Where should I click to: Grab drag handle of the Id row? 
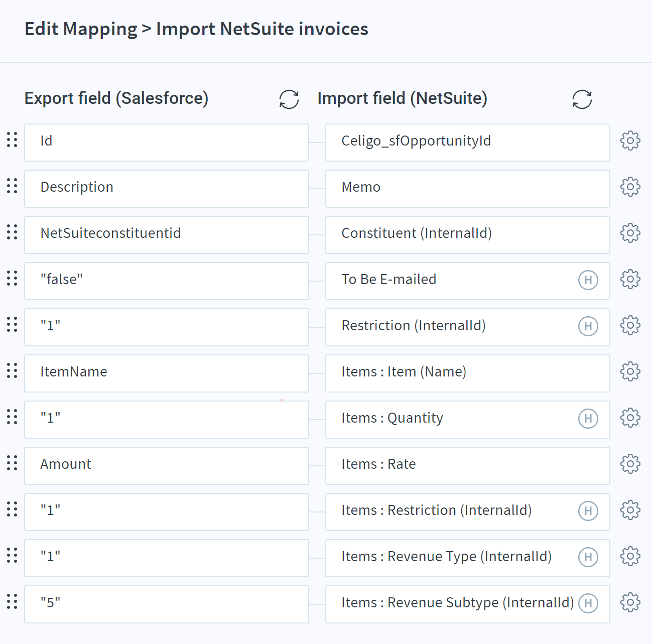pyautogui.click(x=12, y=140)
